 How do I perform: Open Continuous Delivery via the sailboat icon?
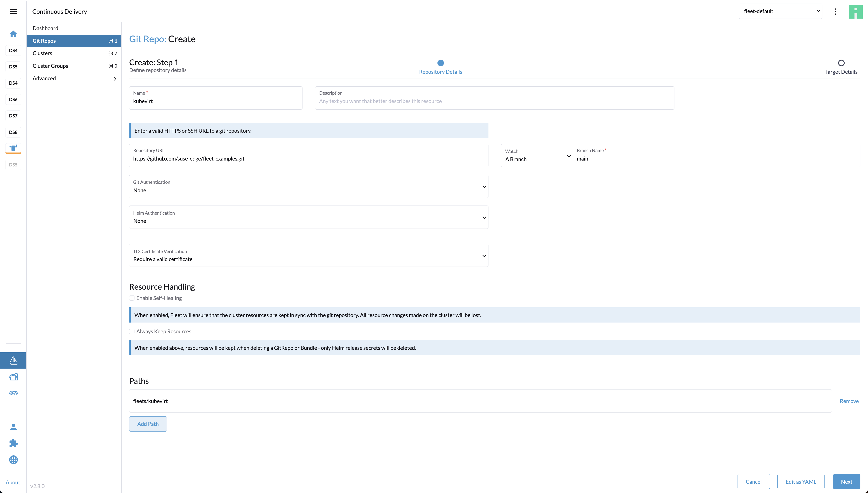pos(13,360)
